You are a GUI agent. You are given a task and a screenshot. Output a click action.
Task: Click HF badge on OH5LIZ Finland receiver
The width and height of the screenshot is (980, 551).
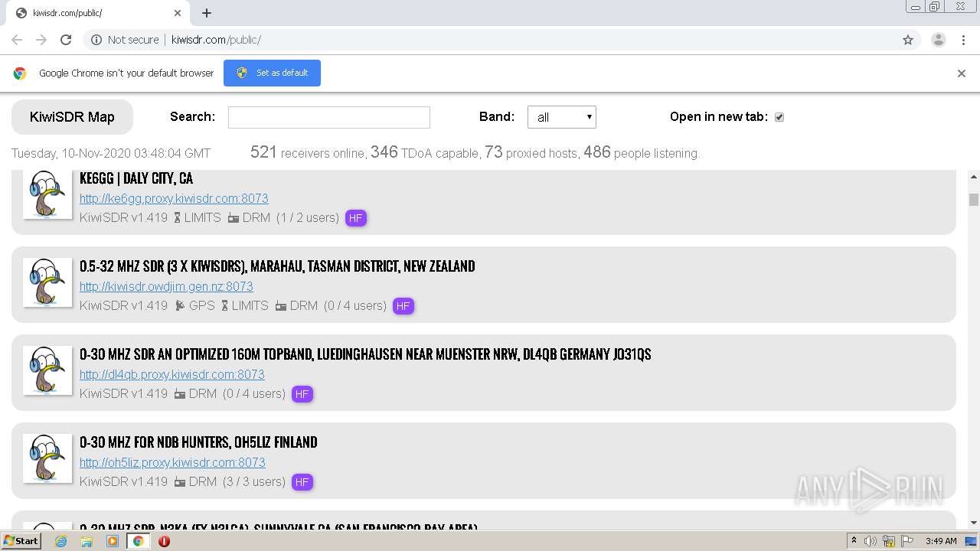[302, 482]
